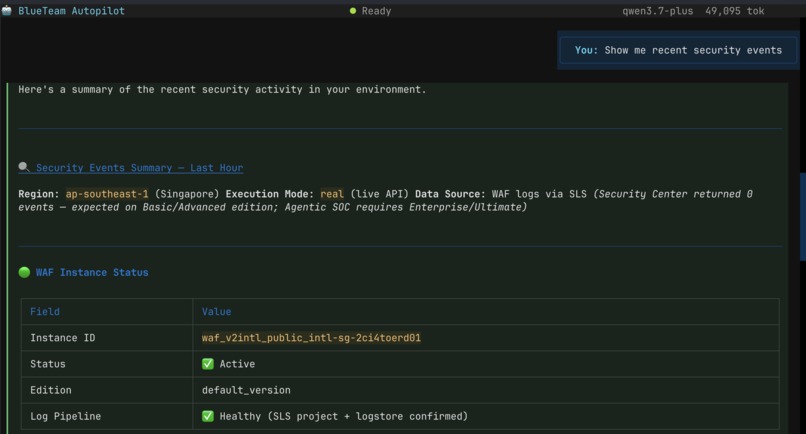The image size is (806, 434).
Task: Click the Edition field cell
Action: (x=107, y=390)
